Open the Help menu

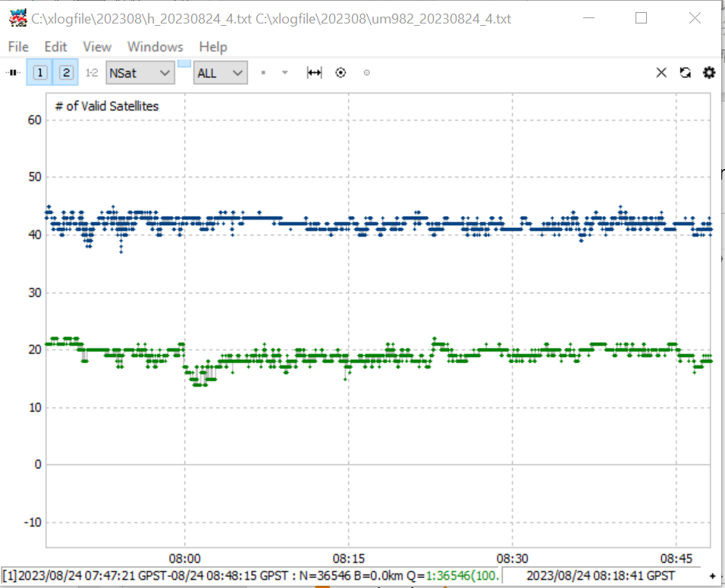point(213,47)
